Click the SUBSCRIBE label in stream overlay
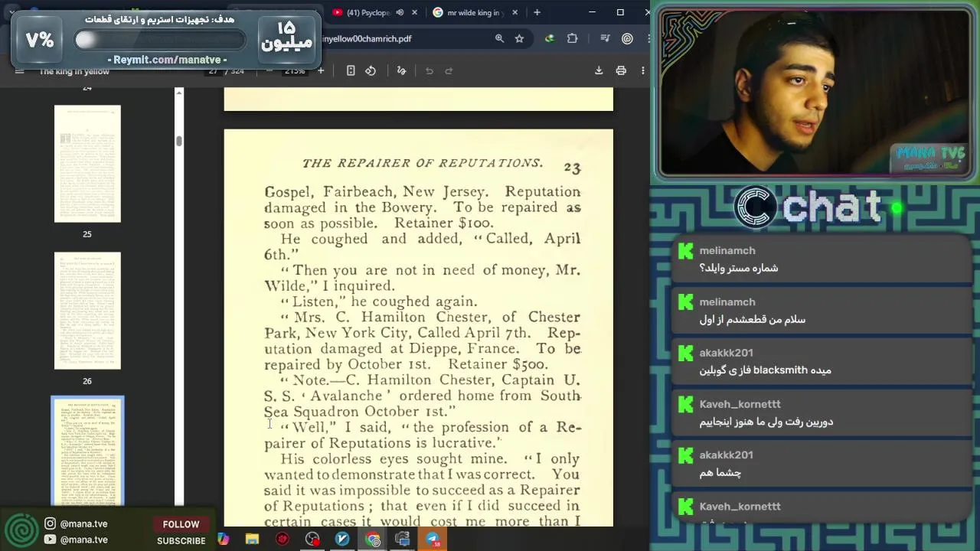 point(181,540)
